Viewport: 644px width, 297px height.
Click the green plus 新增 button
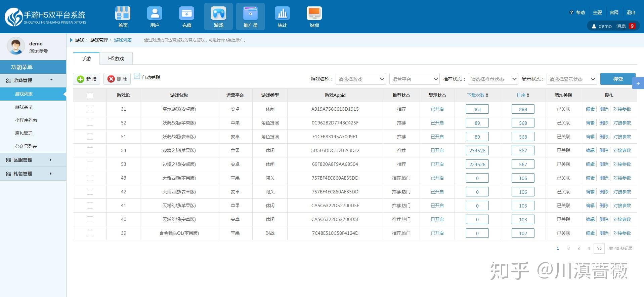point(86,79)
